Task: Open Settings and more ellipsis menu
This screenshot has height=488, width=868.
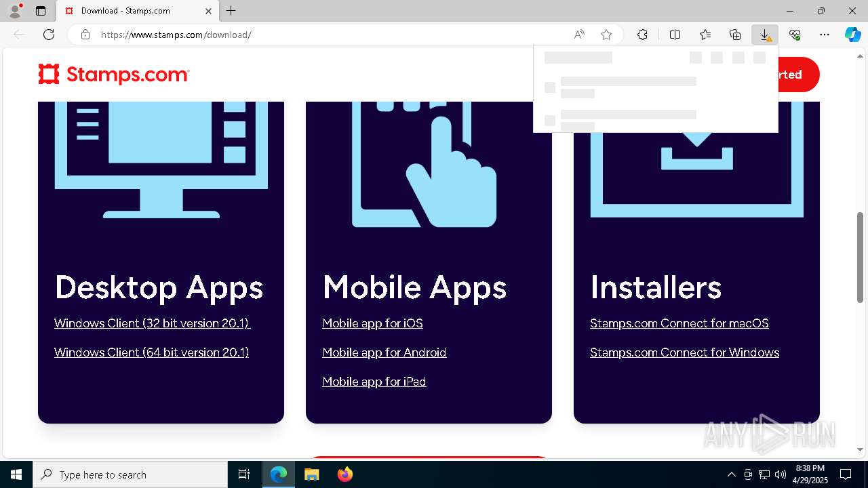Action: (x=825, y=35)
